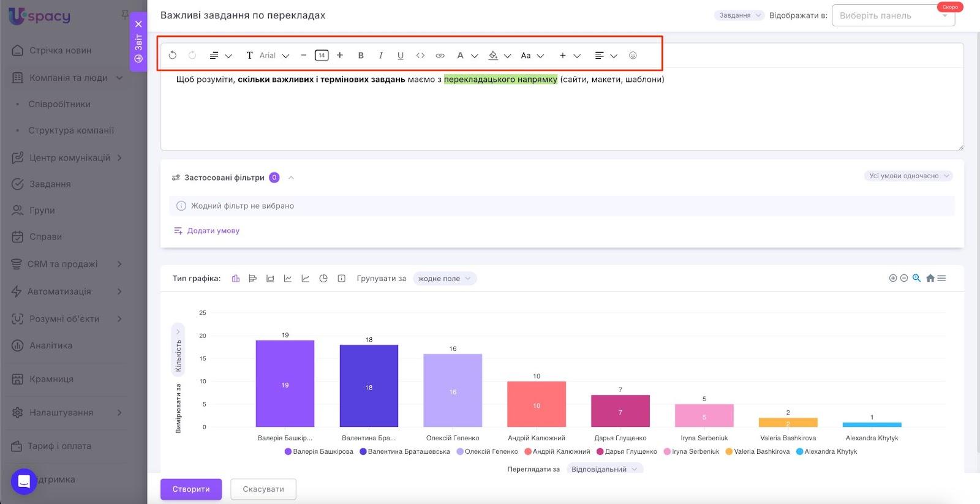Select the horizontal bar chart type
The width and height of the screenshot is (980, 504).
click(x=252, y=278)
